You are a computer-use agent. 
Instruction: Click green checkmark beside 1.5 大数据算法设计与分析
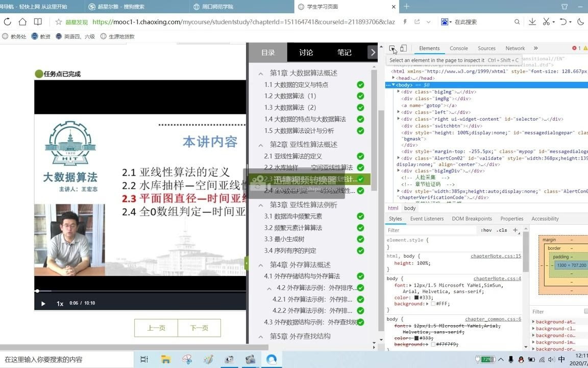click(x=360, y=131)
